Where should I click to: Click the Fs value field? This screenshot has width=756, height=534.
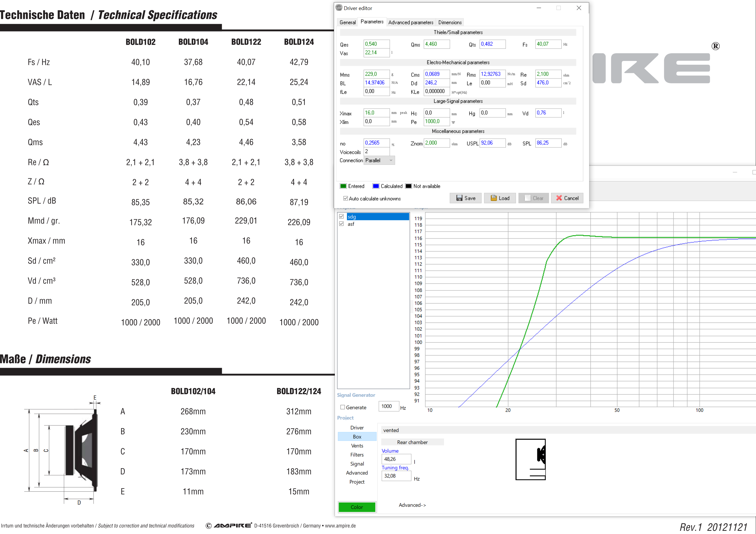click(x=548, y=44)
